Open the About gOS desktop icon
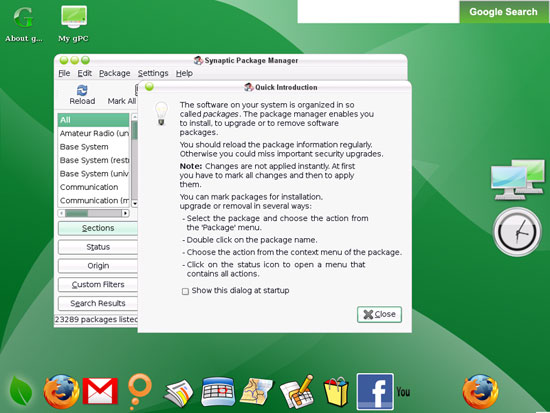The height and width of the screenshot is (413, 550). [24, 23]
